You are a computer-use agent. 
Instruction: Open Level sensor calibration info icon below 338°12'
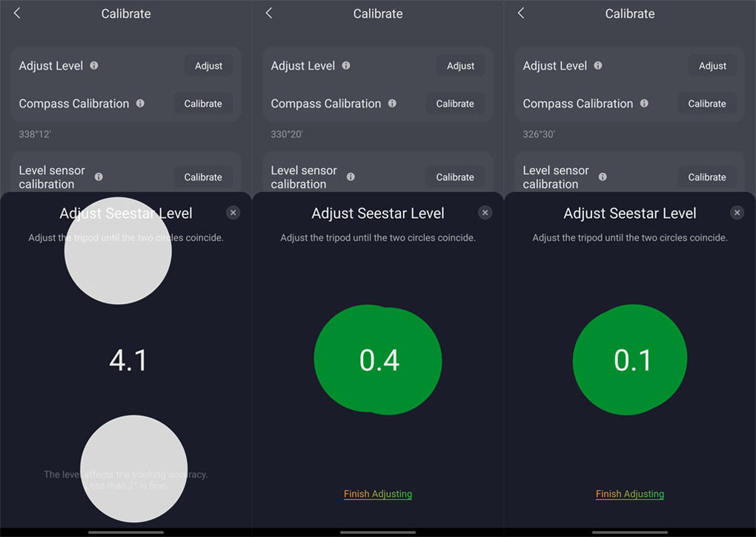point(99,177)
